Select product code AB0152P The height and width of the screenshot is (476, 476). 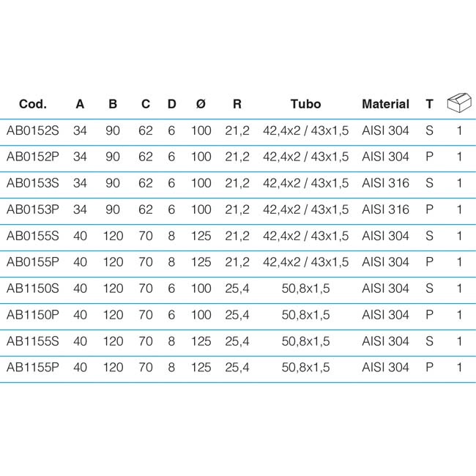pyautogui.click(x=33, y=157)
